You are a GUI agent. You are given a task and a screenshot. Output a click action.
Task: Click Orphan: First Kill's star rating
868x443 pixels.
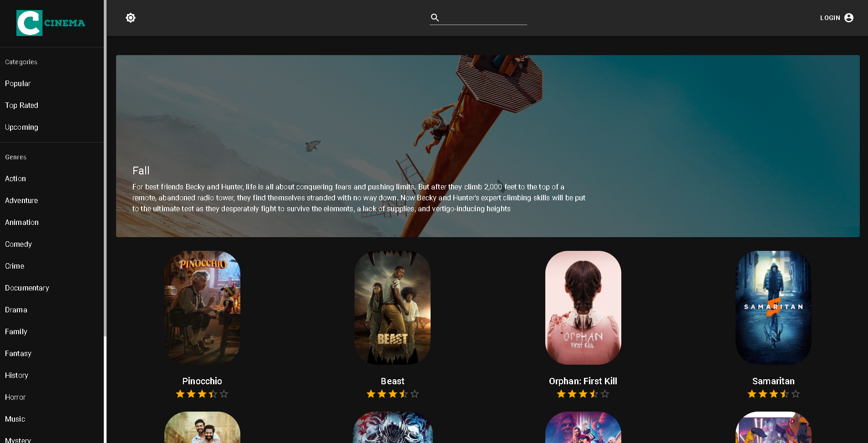(583, 394)
